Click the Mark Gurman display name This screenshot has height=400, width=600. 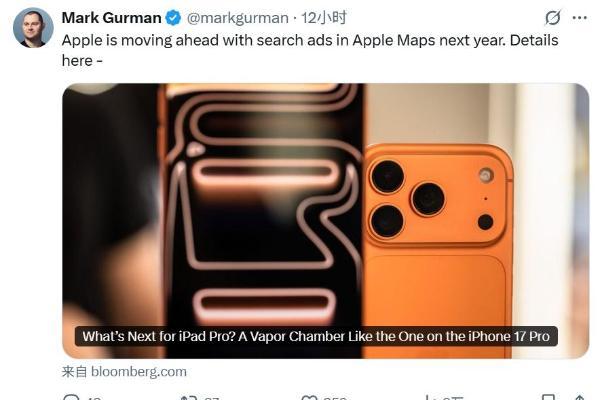point(111,18)
